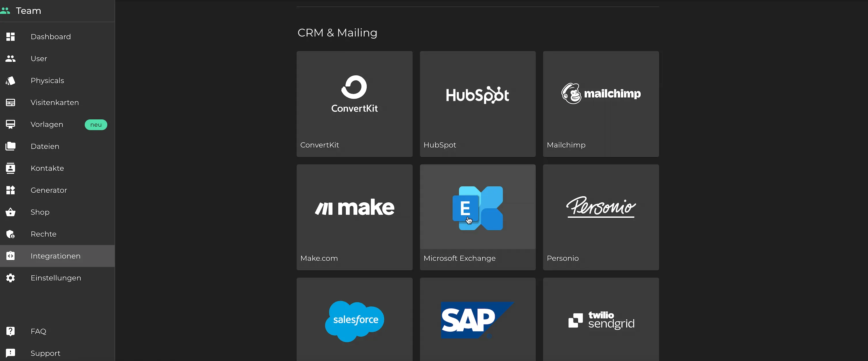Click the Team header label
Viewport: 868px width, 361px height.
[28, 11]
